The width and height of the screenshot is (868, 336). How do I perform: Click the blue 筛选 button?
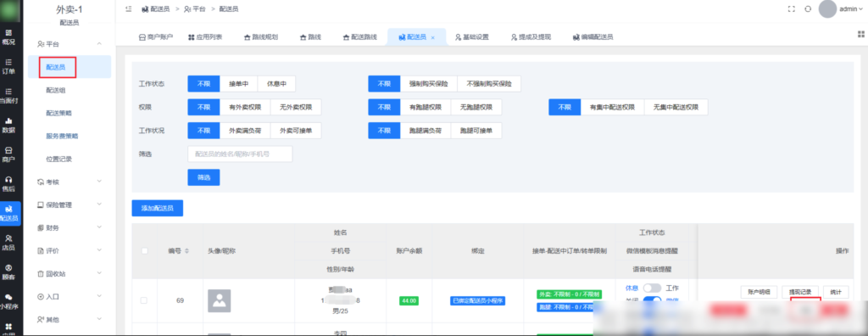pos(203,177)
